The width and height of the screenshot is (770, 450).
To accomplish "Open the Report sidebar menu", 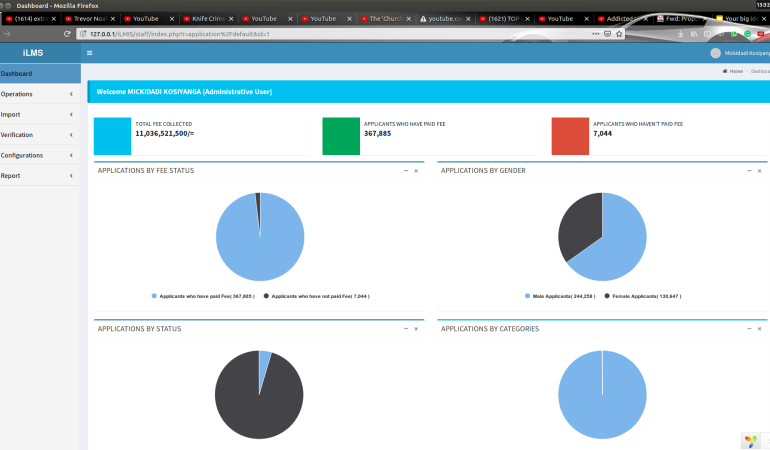I will pos(40,176).
